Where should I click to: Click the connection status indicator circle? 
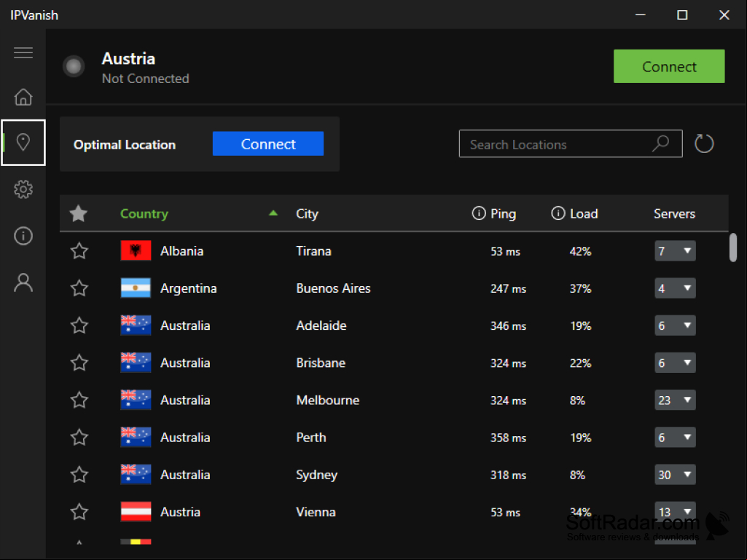[74, 66]
